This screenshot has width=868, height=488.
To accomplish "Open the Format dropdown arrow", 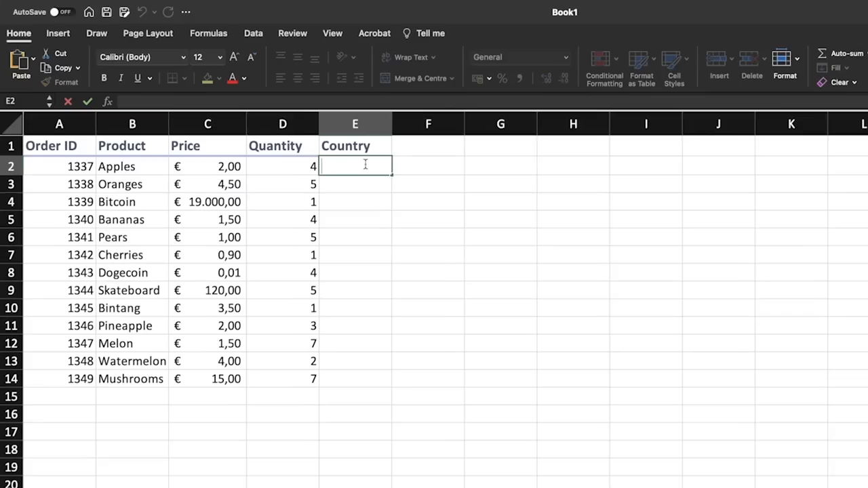I will (797, 59).
